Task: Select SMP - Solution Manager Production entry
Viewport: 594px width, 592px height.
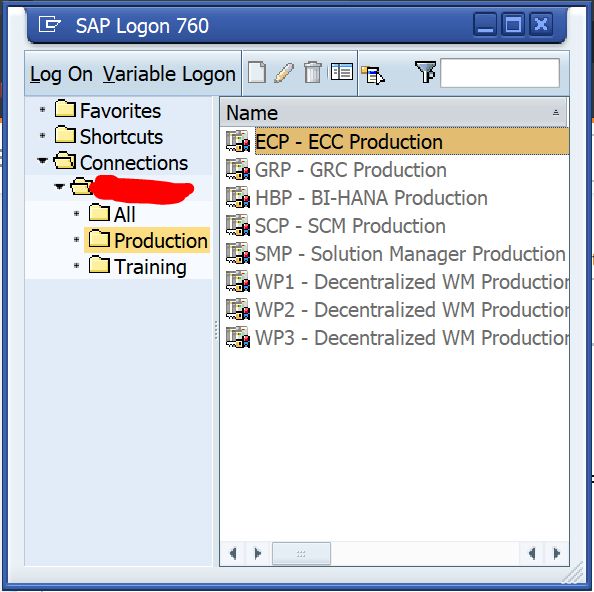Action: point(410,254)
